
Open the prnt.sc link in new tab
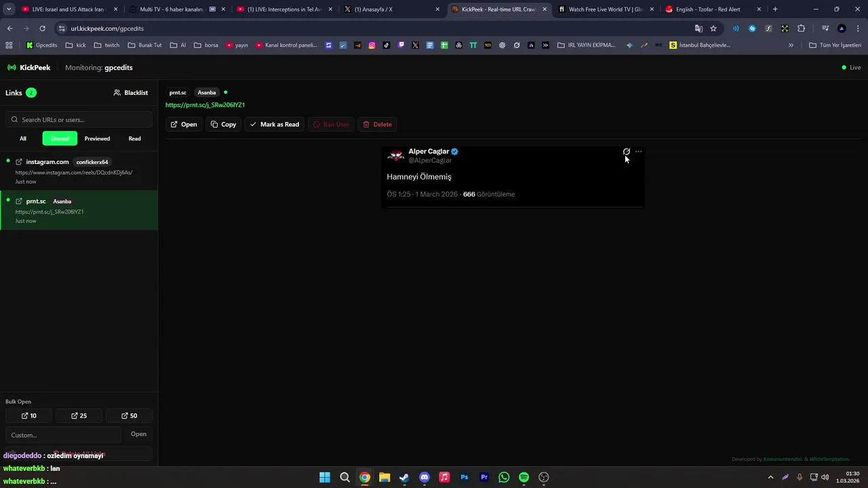184,124
